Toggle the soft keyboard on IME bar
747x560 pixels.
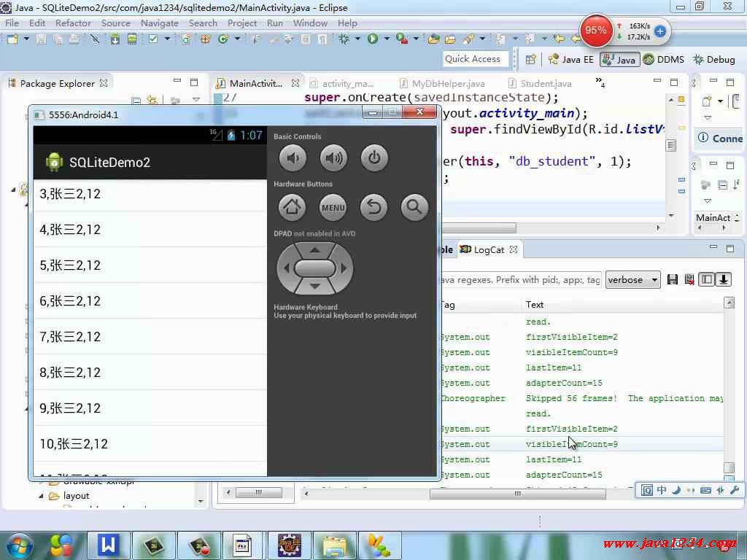coord(705,490)
